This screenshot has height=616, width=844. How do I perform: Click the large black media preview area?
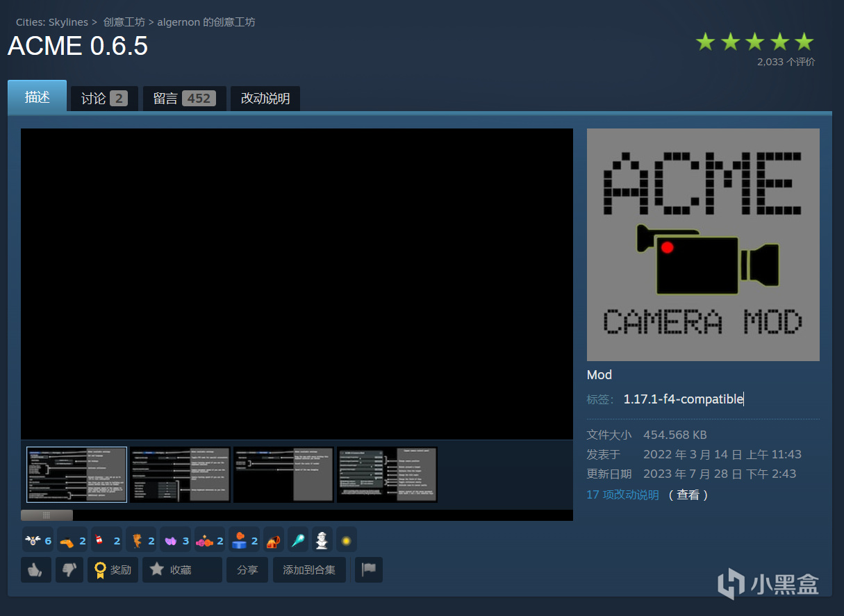point(297,284)
